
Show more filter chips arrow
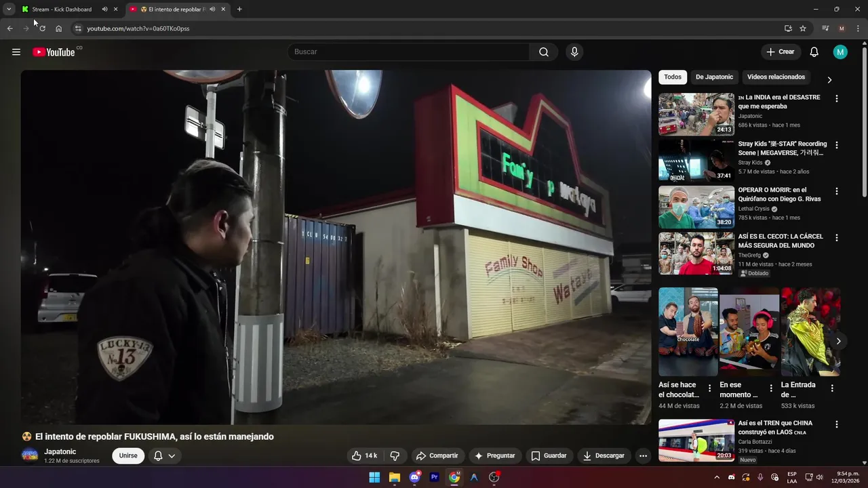coord(829,79)
